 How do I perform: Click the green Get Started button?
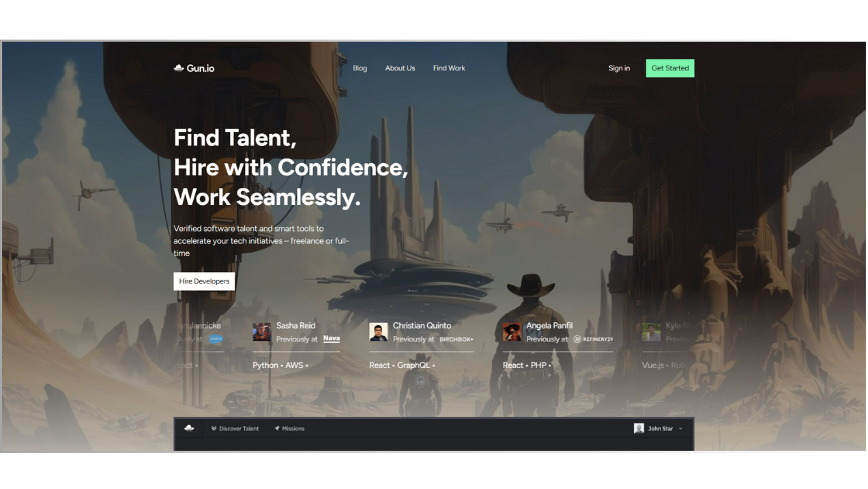670,68
